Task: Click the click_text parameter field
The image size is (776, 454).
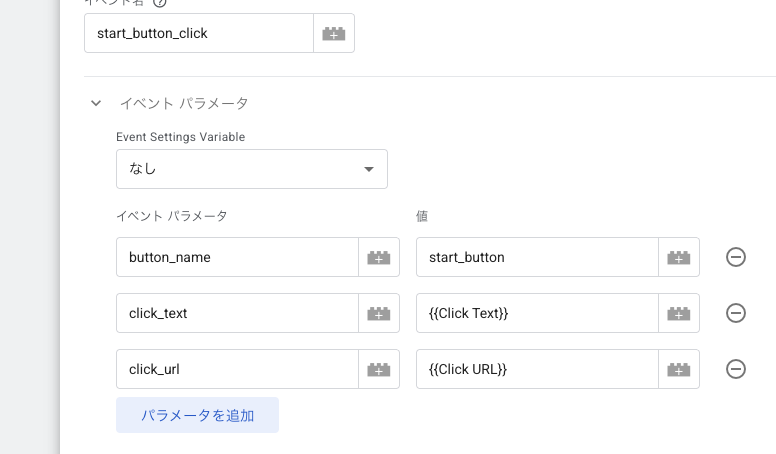Action: [237, 313]
